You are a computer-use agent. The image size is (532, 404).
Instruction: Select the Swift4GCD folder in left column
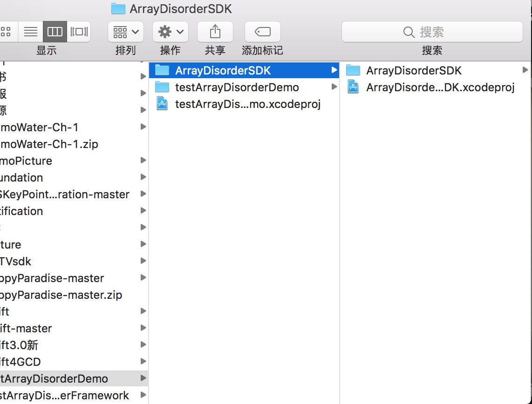[20, 362]
